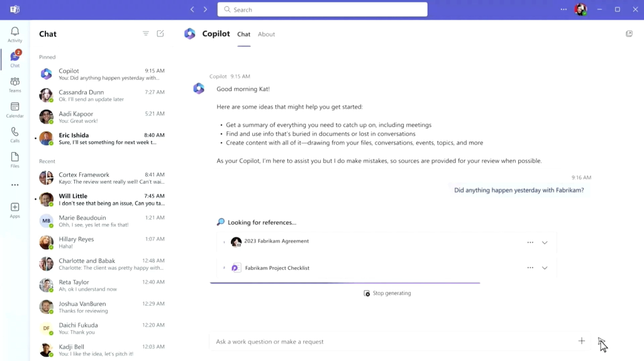
Task: Open chat with Hillary Reyes
Action: [x=101, y=242]
